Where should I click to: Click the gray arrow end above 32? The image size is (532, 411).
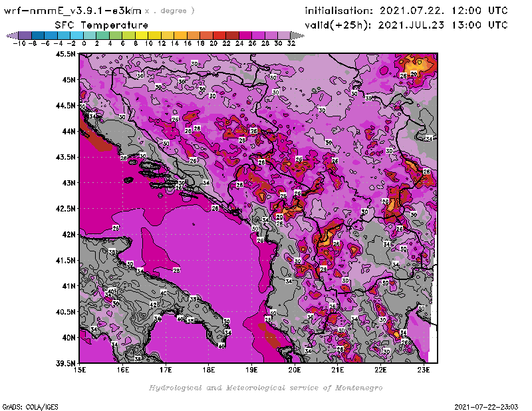point(297,35)
